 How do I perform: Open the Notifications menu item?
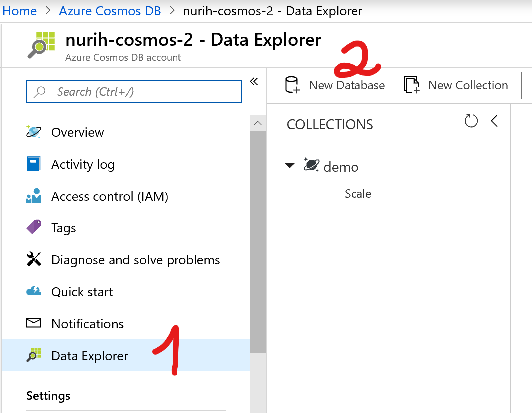[x=88, y=324]
